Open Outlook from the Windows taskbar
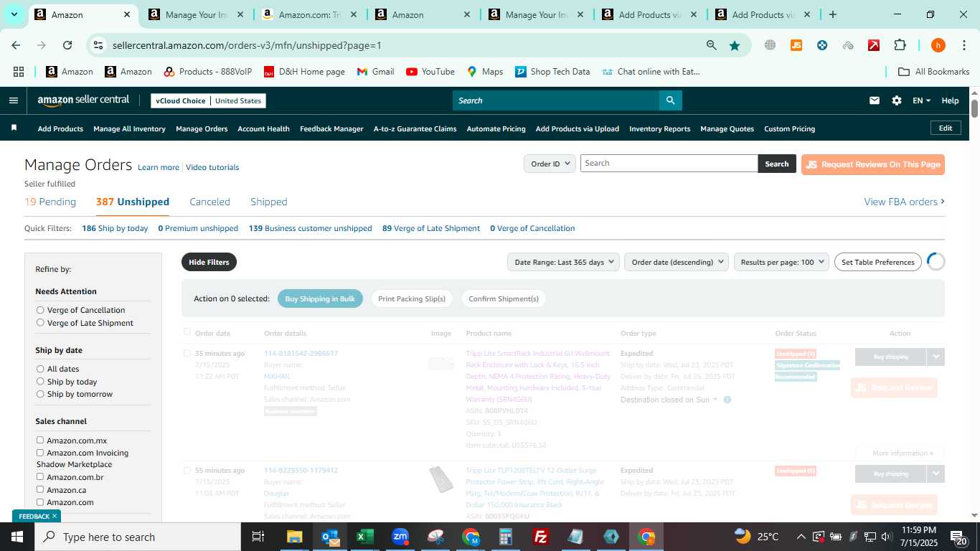Screen dimensions: 980x551 [x=330, y=537]
